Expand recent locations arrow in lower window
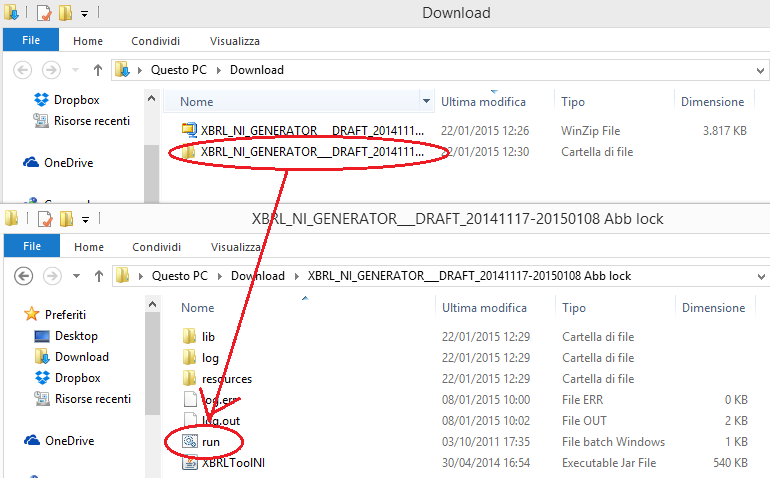770x478 pixels. pyautogui.click(x=76, y=276)
